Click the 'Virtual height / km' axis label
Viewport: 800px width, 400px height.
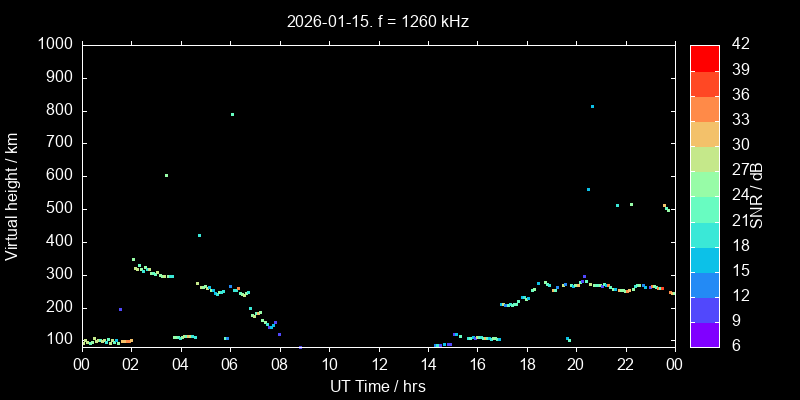(x=12, y=196)
